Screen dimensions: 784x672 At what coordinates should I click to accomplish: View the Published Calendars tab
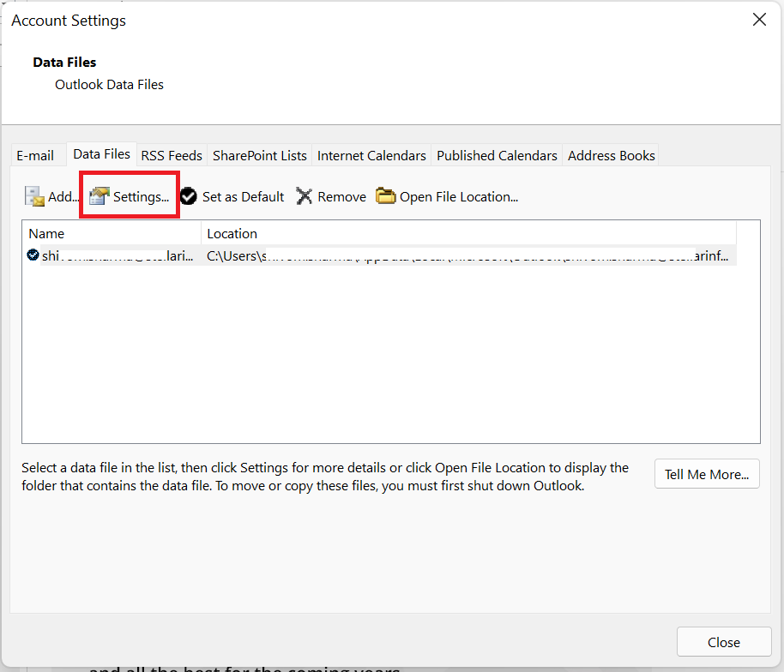[496, 155]
